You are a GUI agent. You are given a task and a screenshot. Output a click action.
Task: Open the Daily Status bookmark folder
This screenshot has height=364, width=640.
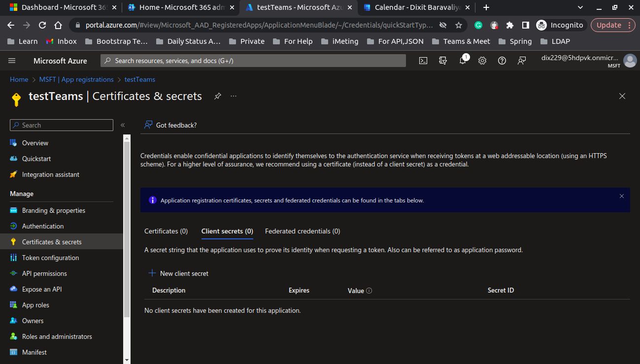pos(187,41)
